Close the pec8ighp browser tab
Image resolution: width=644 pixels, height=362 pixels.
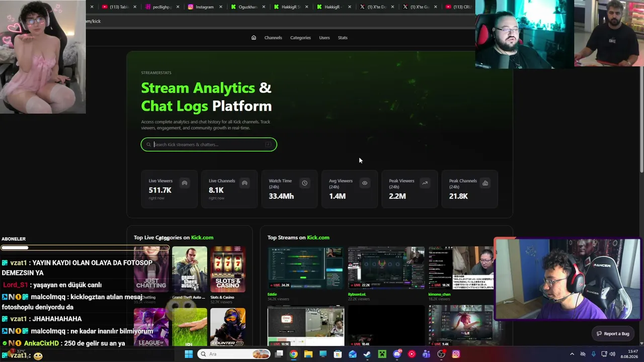click(178, 7)
